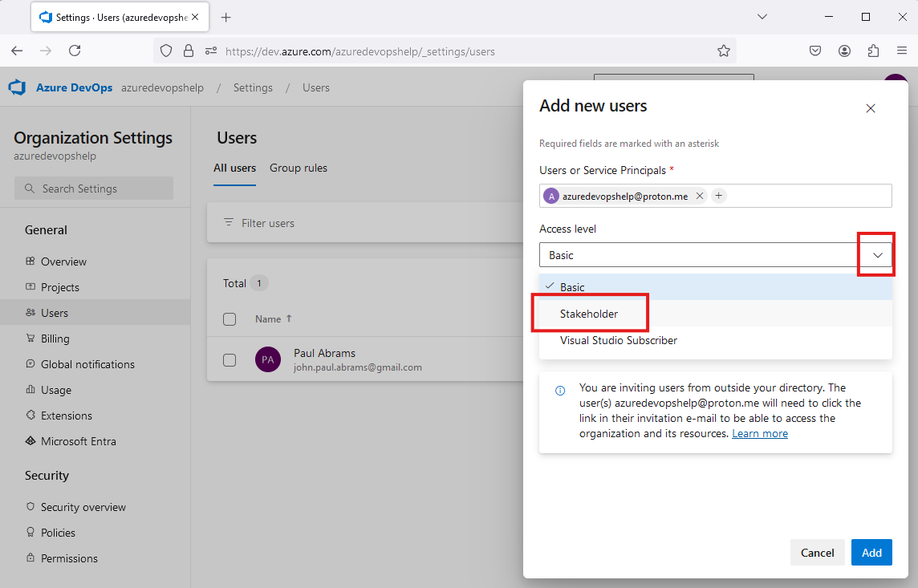Click the site permissions icon in address bar
918x588 pixels.
pos(211,51)
